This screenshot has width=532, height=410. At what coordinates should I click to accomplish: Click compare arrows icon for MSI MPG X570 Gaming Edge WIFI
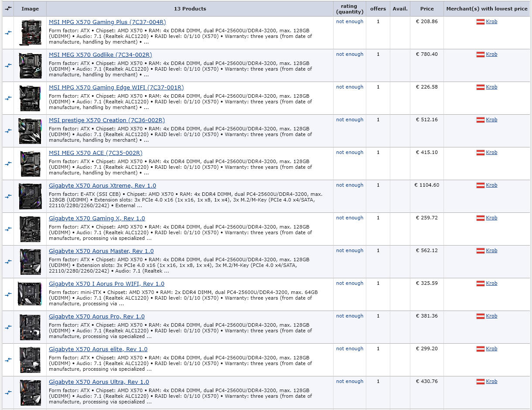click(x=8, y=98)
